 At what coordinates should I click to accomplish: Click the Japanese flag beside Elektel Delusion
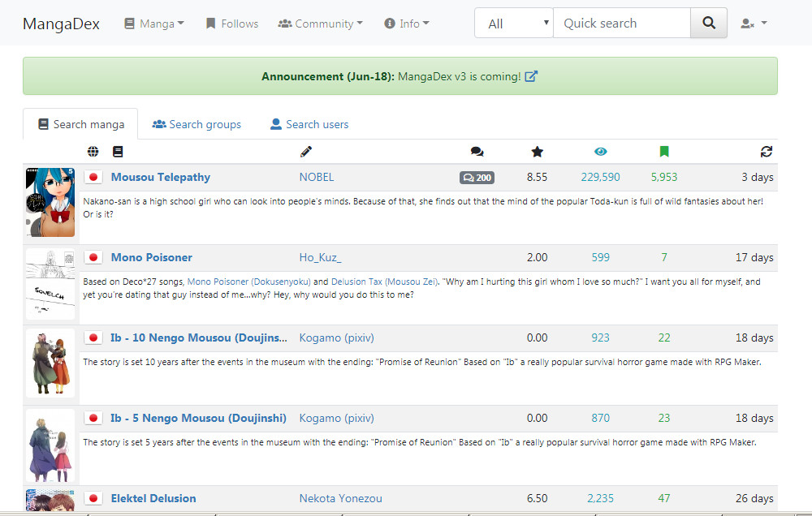click(93, 498)
